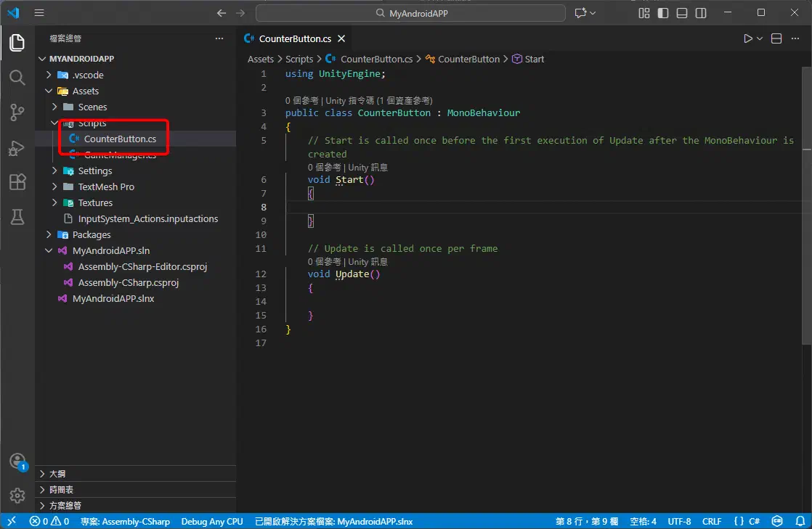Open the Run and Debug view
The height and width of the screenshot is (529, 812).
(17, 147)
